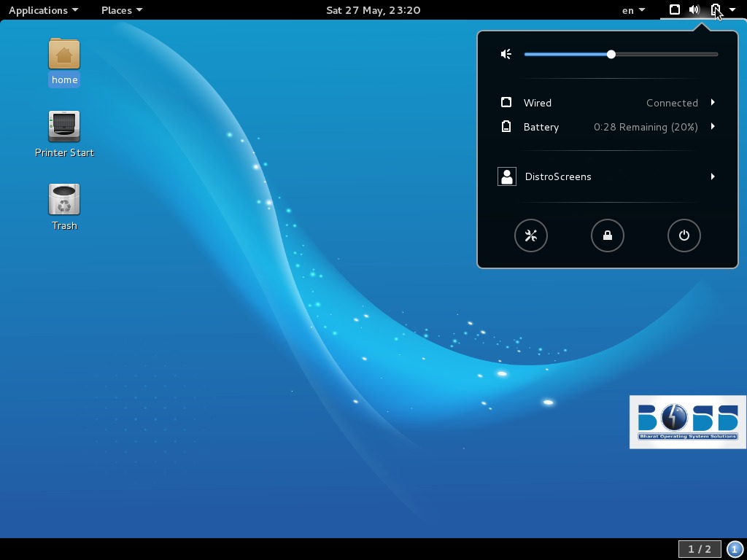Click the wired network icon in the menu
The height and width of the screenshot is (560, 747).
click(x=507, y=102)
